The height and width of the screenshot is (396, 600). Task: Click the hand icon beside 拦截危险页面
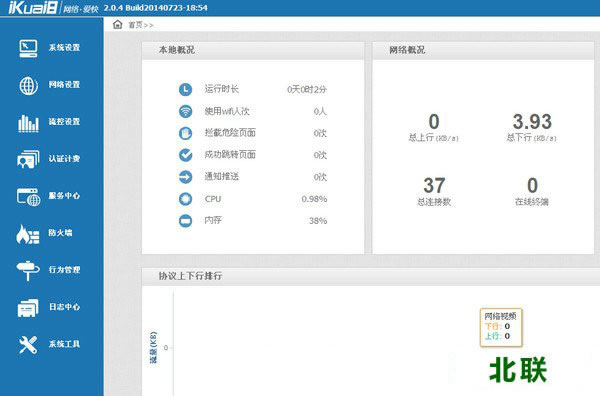tap(186, 133)
